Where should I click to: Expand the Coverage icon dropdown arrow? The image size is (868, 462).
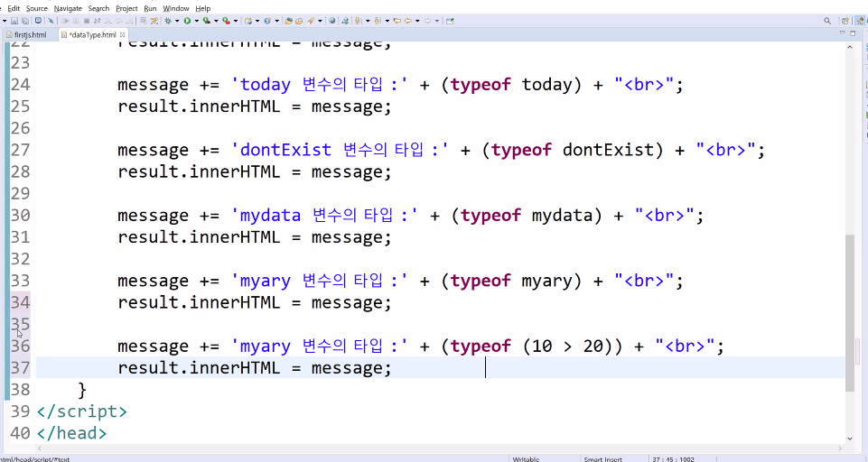point(216,21)
